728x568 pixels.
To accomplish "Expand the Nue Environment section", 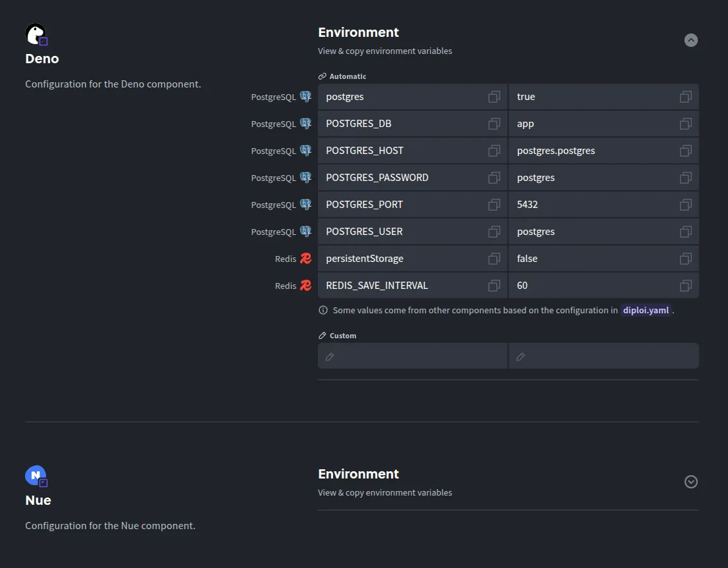I will point(690,482).
